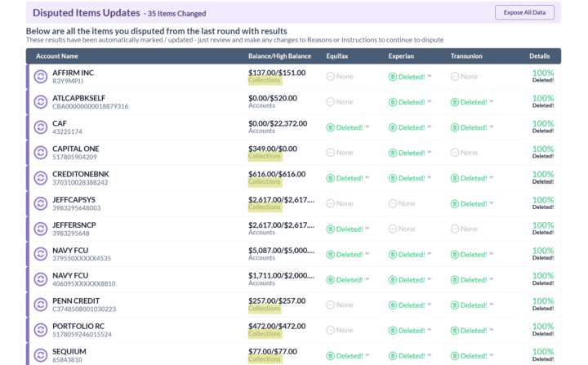Image resolution: width=588 pixels, height=365 pixels.
Task: Select Equifax None status for ATLCAPBKSELF
Action: tap(340, 102)
